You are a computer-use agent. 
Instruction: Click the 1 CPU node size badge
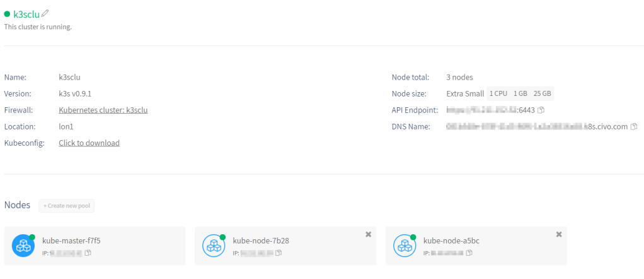click(498, 93)
